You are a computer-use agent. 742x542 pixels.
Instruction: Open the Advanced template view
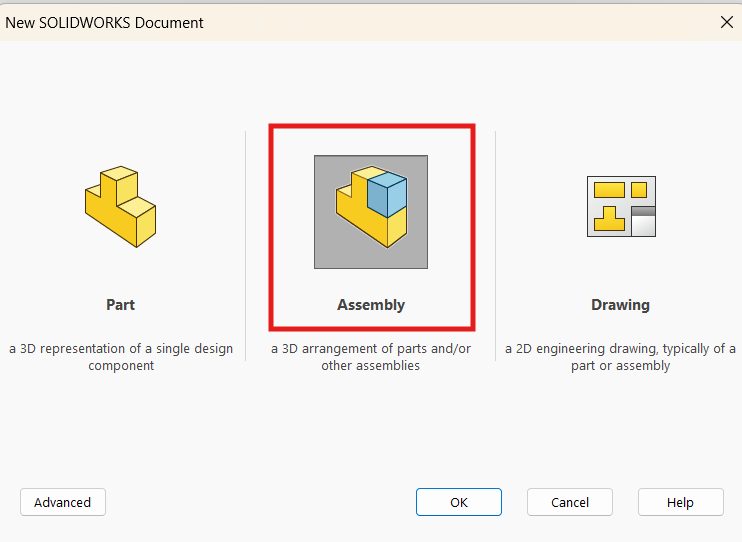point(63,502)
